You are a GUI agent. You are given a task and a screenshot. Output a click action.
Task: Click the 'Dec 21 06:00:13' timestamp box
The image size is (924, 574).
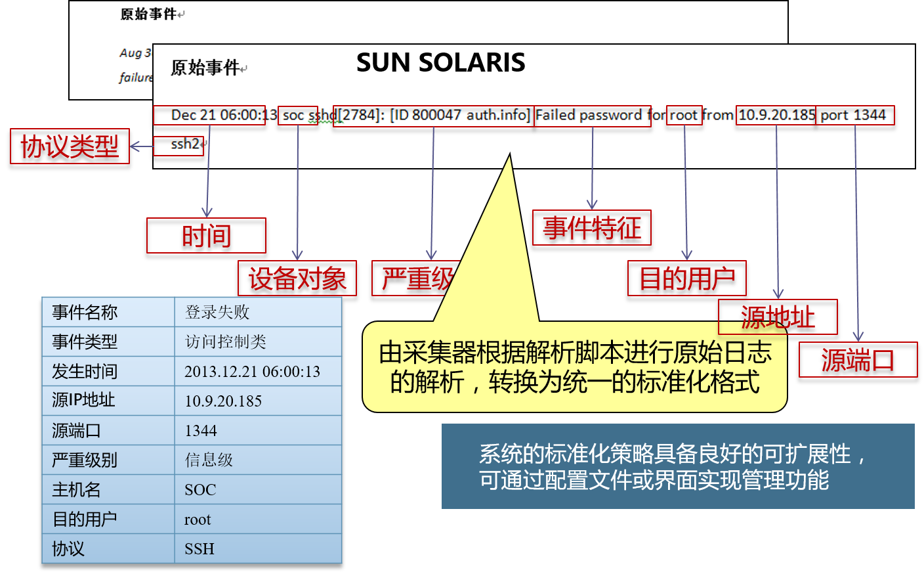point(210,116)
